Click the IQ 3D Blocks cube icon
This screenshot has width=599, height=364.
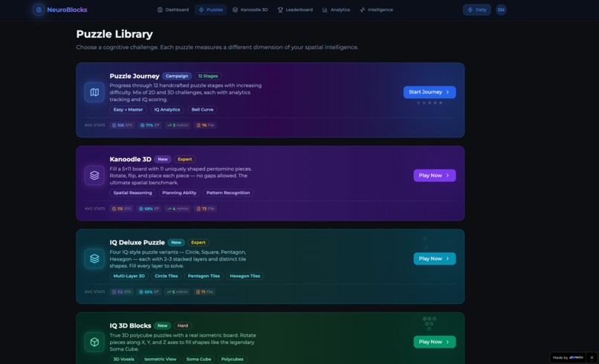[94, 342]
